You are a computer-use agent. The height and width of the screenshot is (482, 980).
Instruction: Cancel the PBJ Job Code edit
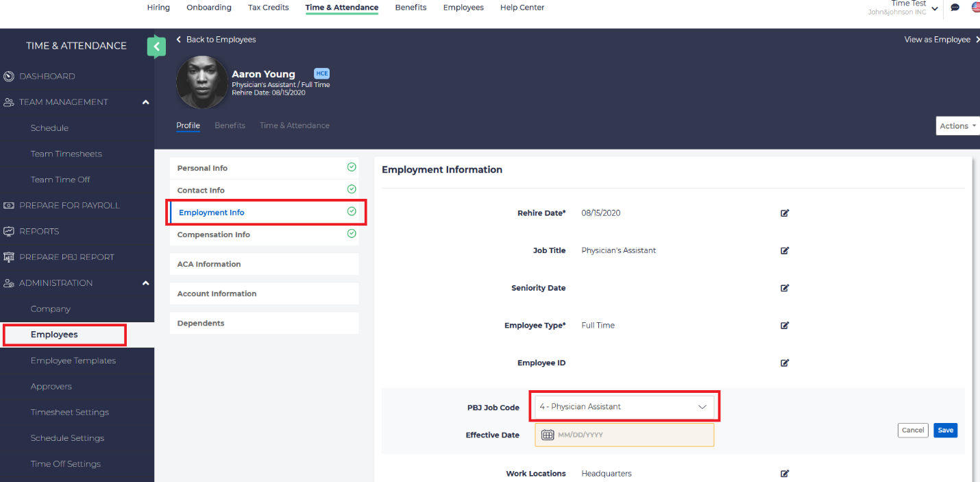click(912, 431)
